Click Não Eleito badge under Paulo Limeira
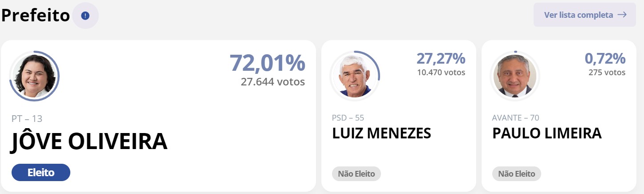 516,174
